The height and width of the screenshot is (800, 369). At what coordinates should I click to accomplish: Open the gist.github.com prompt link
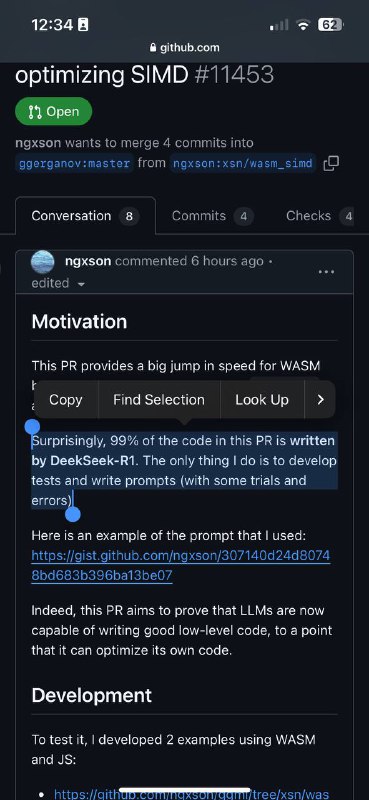(181, 565)
